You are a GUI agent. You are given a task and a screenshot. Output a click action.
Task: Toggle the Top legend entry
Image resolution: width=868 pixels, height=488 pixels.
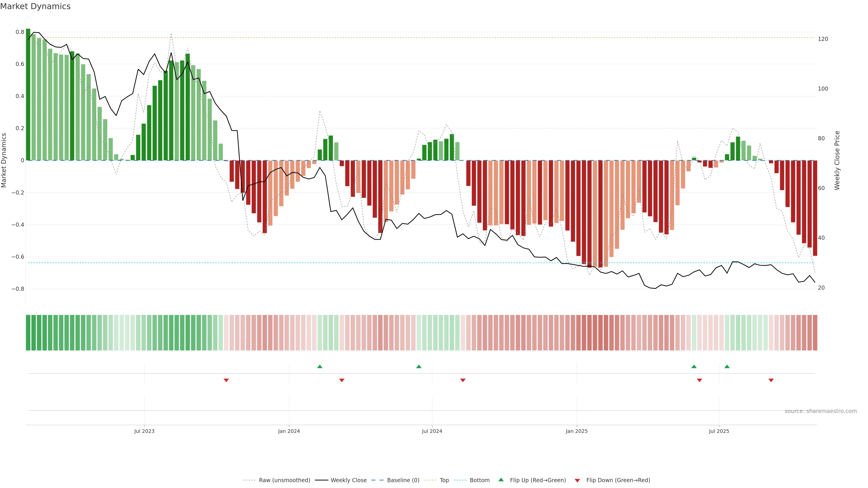(444, 480)
